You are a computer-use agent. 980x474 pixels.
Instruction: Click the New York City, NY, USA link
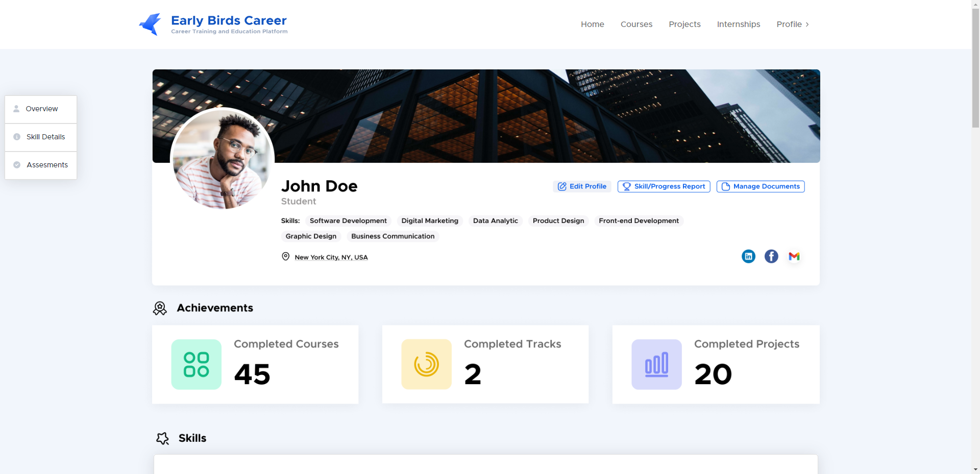click(x=331, y=257)
